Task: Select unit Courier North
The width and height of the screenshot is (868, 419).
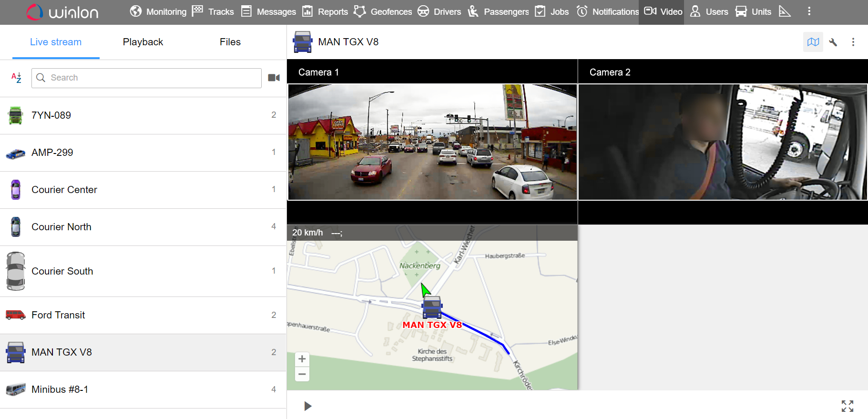Action: coord(143,227)
